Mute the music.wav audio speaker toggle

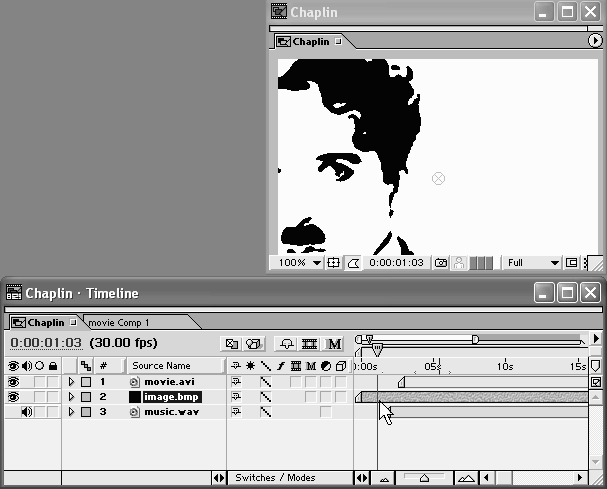tap(26, 412)
